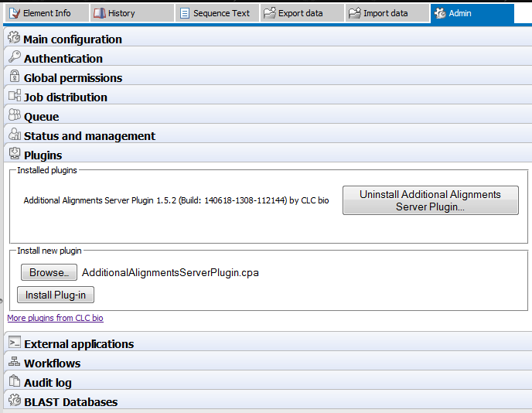This screenshot has height=413, width=532.
Task: Click the gear icon beside Main configuration
Action: (x=14, y=39)
